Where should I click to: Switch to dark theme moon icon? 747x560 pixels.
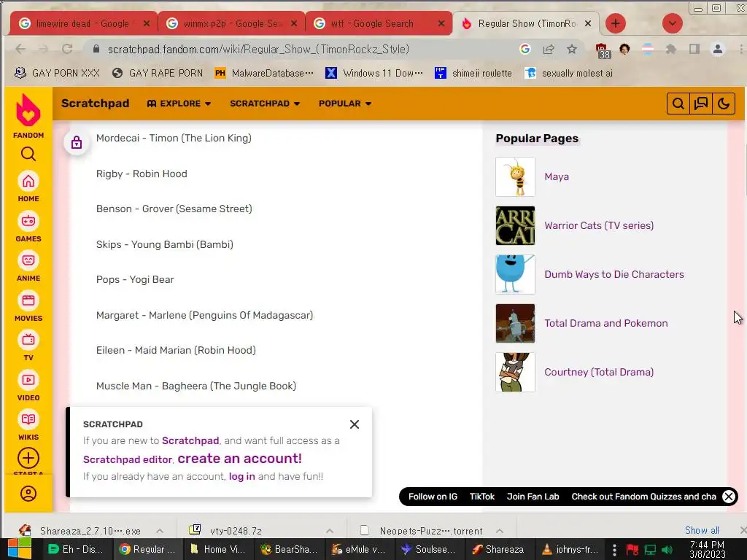[x=724, y=104]
